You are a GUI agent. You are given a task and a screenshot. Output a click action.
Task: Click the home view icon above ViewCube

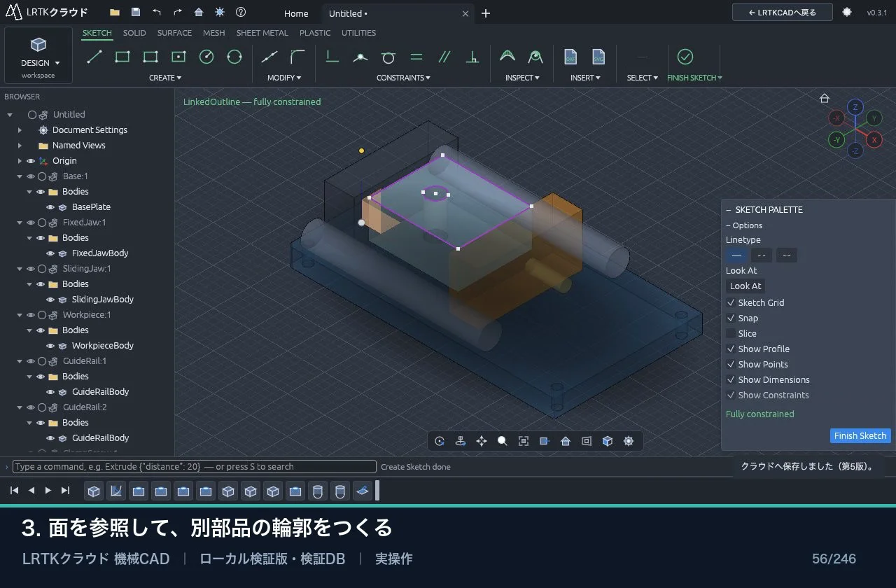[x=825, y=99]
